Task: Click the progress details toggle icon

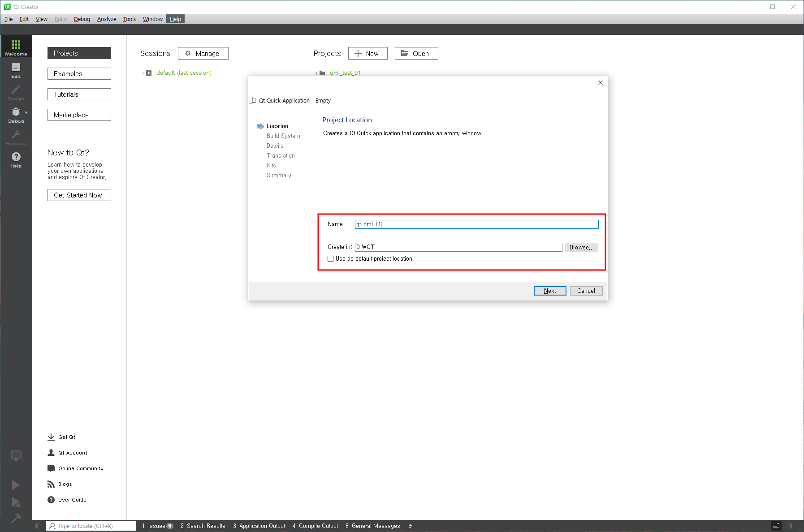Action: 776,526
